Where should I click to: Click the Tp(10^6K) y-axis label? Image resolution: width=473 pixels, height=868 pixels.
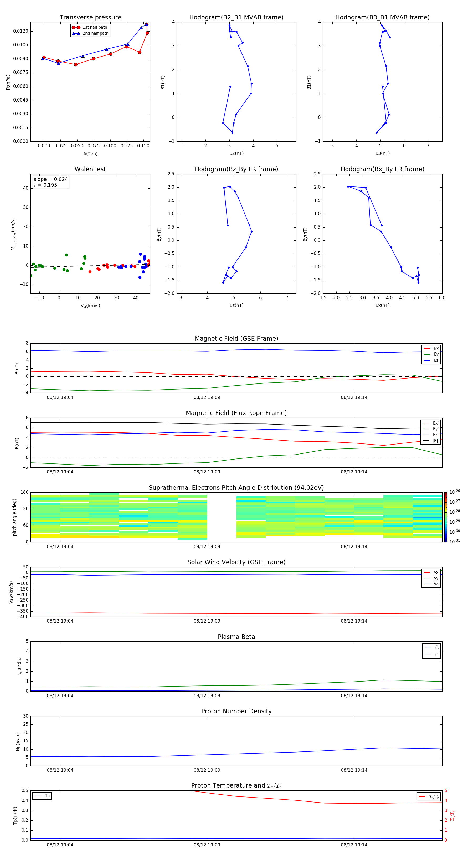(x=15, y=816)
